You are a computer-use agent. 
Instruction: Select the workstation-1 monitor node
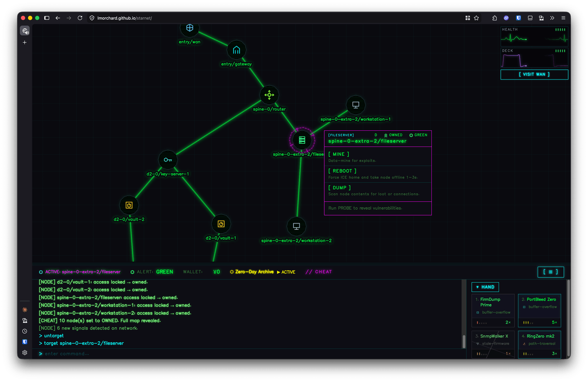pyautogui.click(x=356, y=105)
